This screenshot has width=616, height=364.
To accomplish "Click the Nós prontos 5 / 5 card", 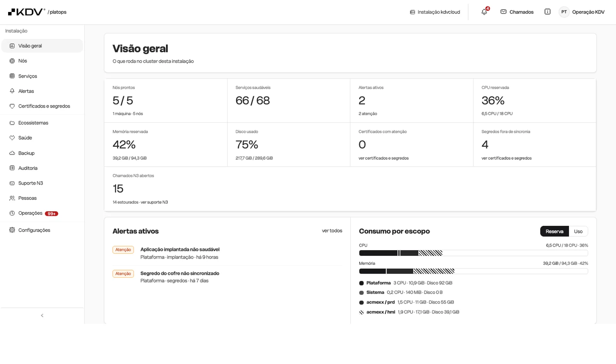I will [166, 101].
